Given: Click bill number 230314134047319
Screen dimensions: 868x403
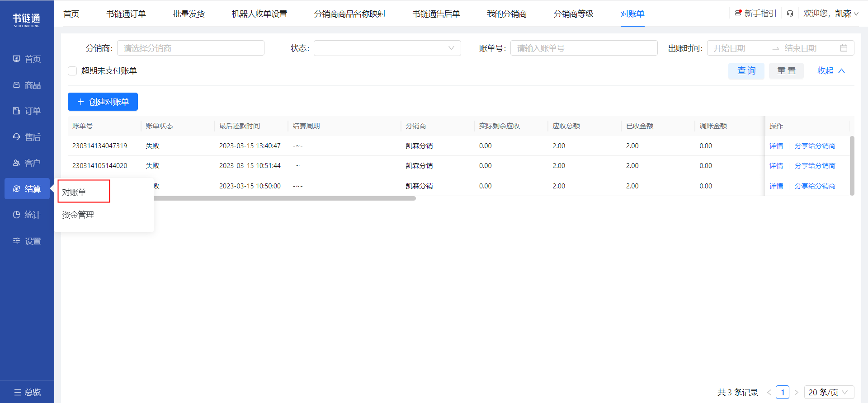Looking at the screenshot, I should tap(100, 146).
